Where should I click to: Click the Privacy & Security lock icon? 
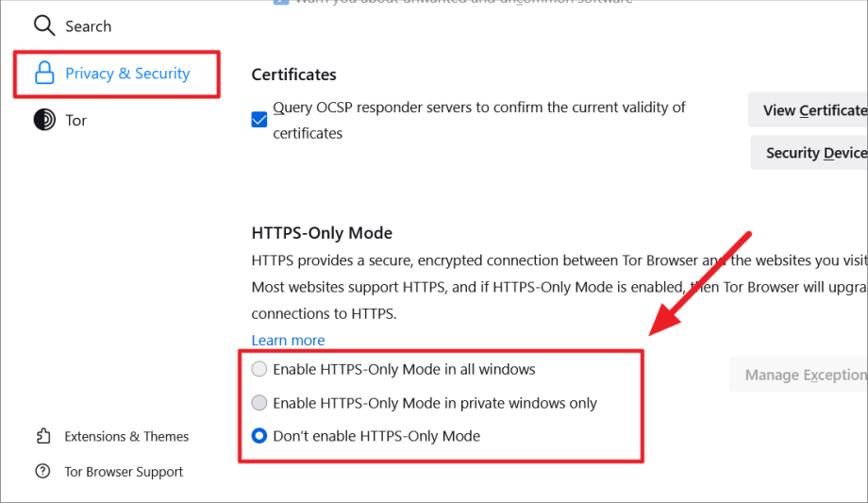[x=44, y=74]
